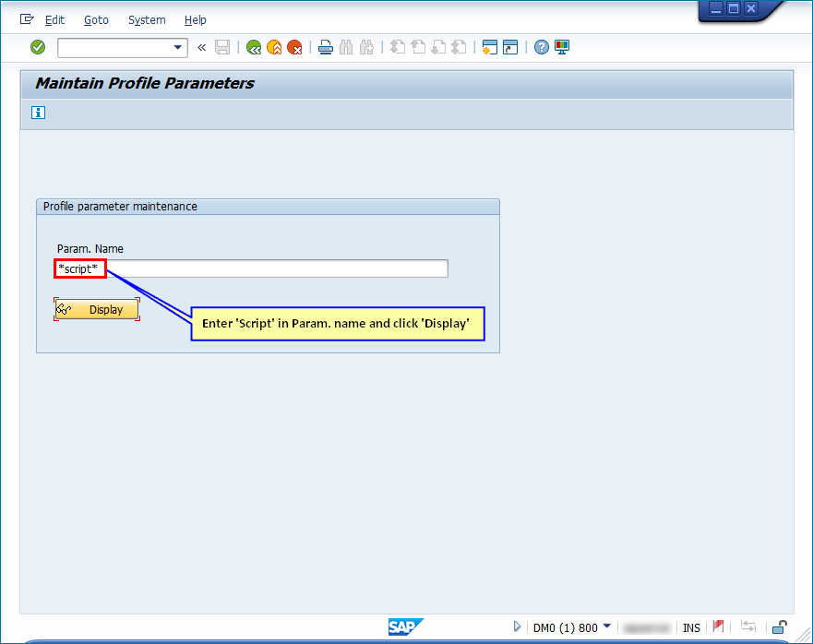Click the generate shortcut icon
813x644 pixels.
(510, 47)
